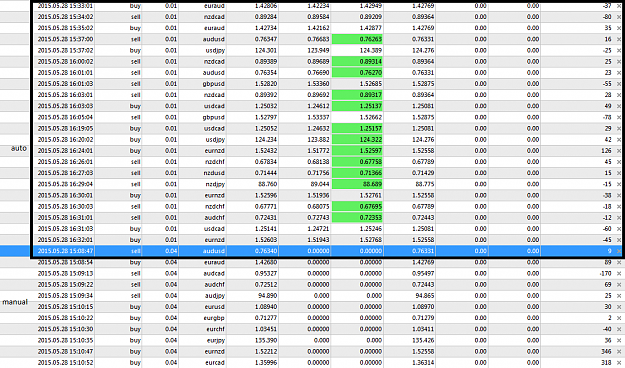The width and height of the screenshot is (625, 368).
Task: Click the gbpusd symbol in the 16:05:04 row
Action: [x=214, y=118]
